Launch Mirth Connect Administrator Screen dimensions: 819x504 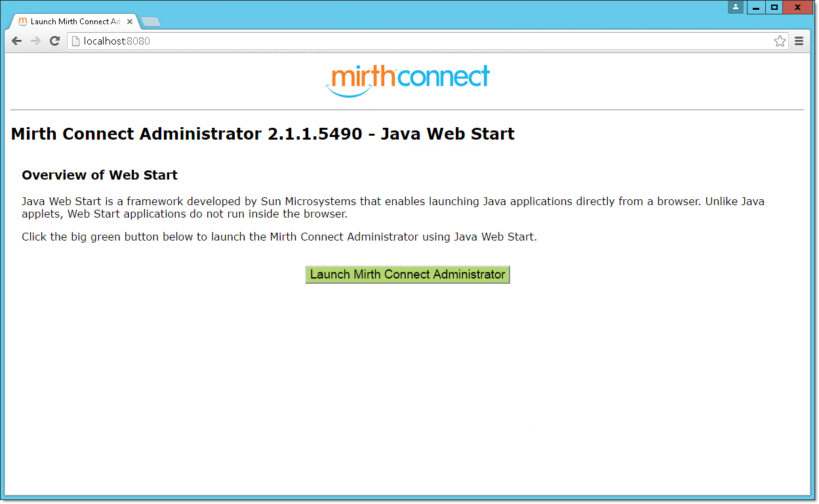click(407, 275)
